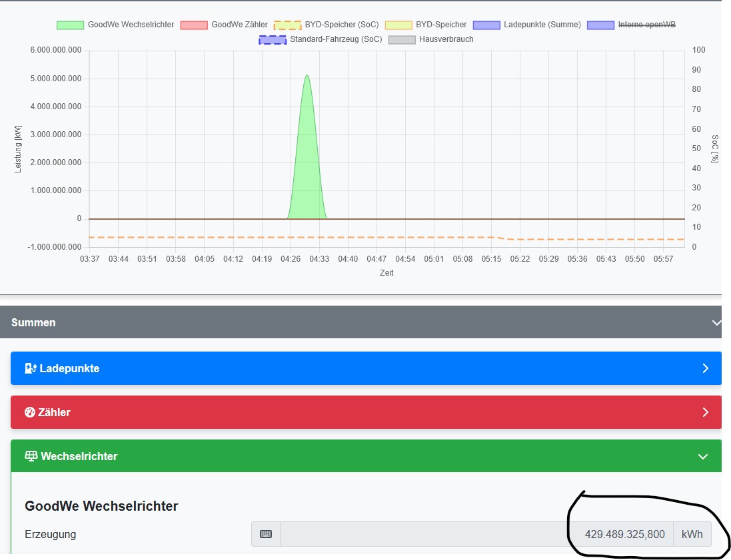
Task: Click the Zähler header label
Action: 54,412
